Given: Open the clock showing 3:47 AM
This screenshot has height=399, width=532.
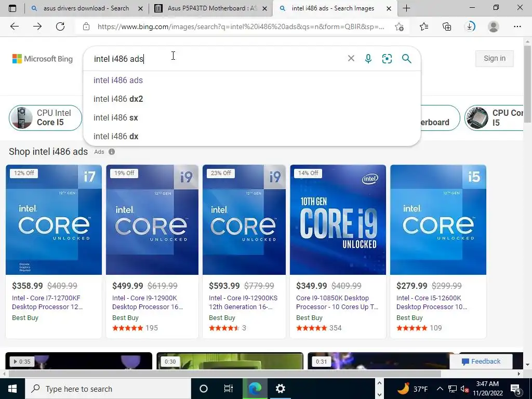Looking at the screenshot, I should tap(488, 389).
